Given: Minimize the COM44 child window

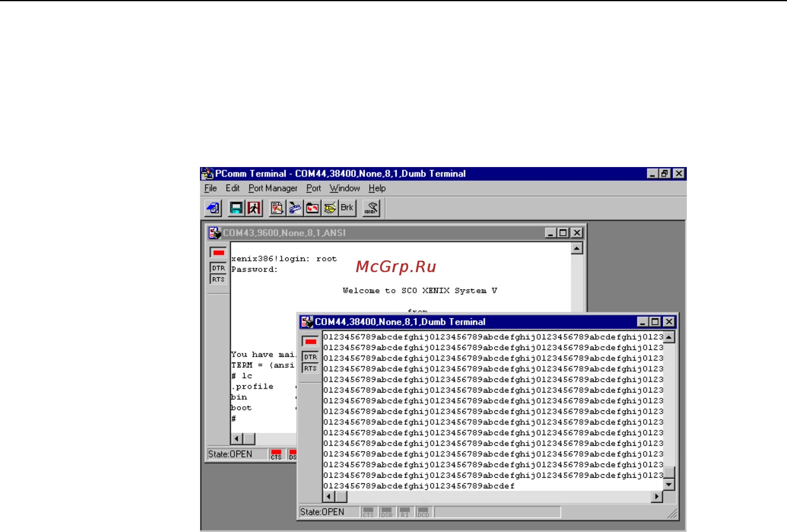Looking at the screenshot, I should pyautogui.click(x=642, y=322).
